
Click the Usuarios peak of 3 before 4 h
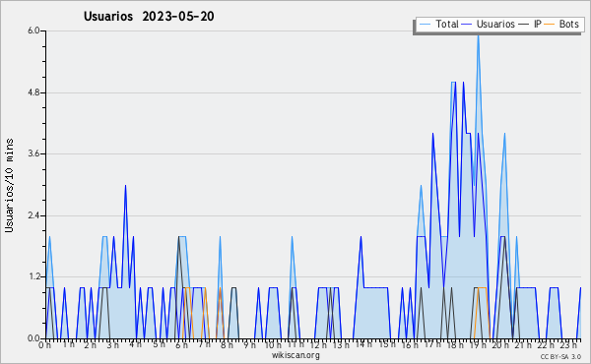pos(125,186)
